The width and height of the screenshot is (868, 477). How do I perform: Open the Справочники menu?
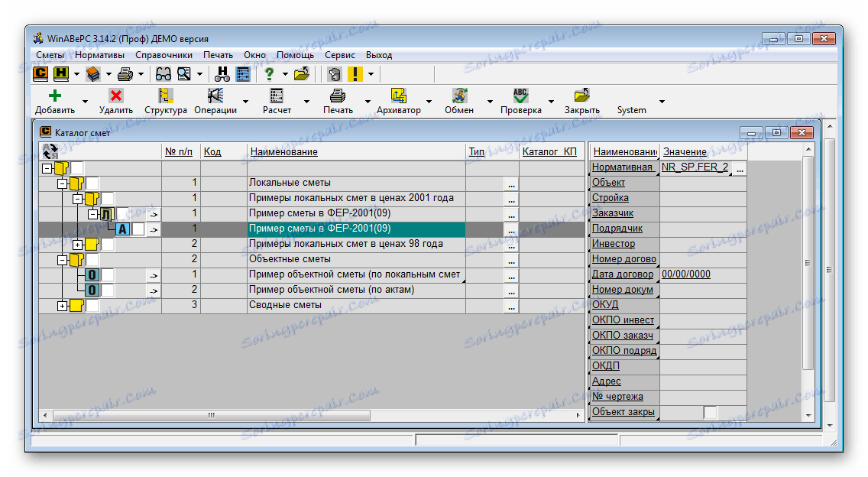pyautogui.click(x=164, y=55)
